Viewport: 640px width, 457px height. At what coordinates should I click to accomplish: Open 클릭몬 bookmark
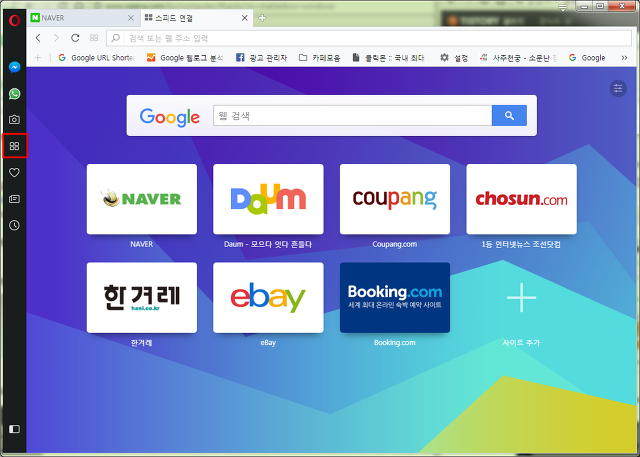pos(389,58)
